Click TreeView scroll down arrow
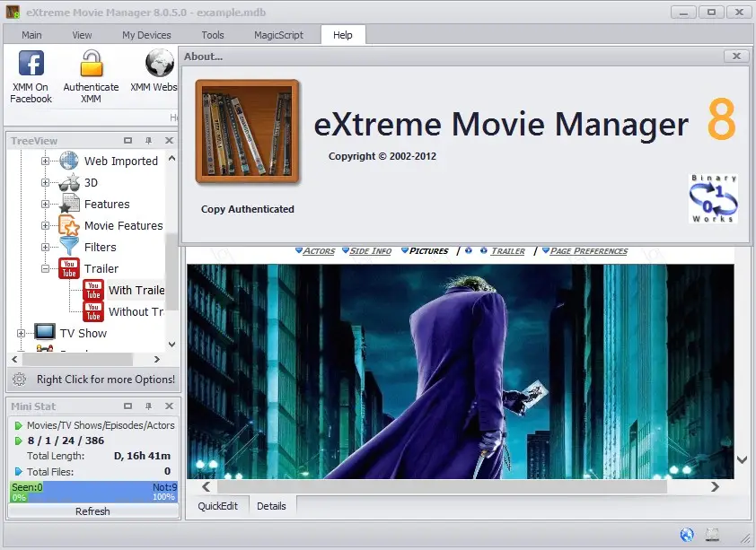The height and width of the screenshot is (550, 756). (x=171, y=345)
